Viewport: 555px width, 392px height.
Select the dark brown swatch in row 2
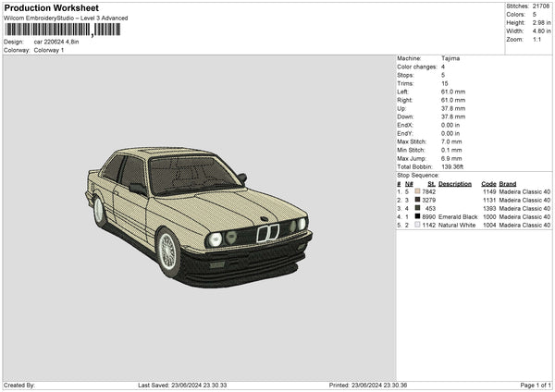pyautogui.click(x=418, y=200)
